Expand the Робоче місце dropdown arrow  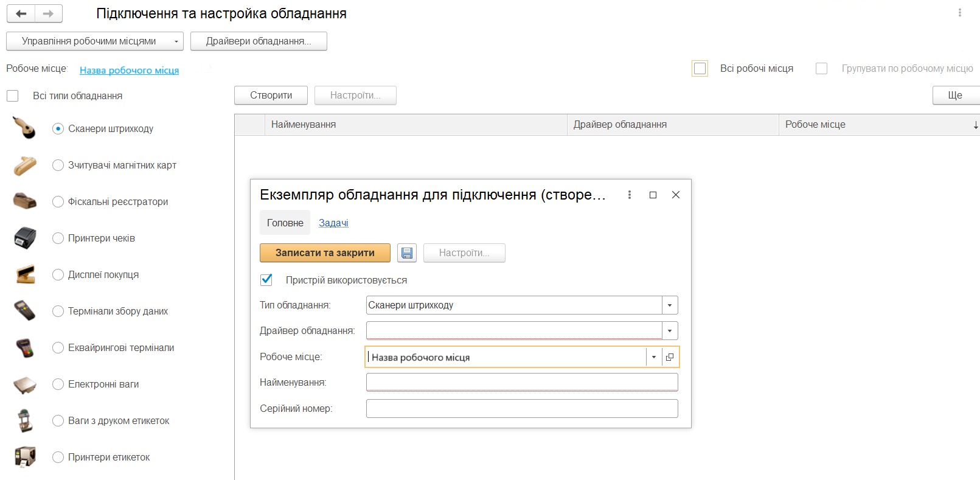pyautogui.click(x=654, y=357)
